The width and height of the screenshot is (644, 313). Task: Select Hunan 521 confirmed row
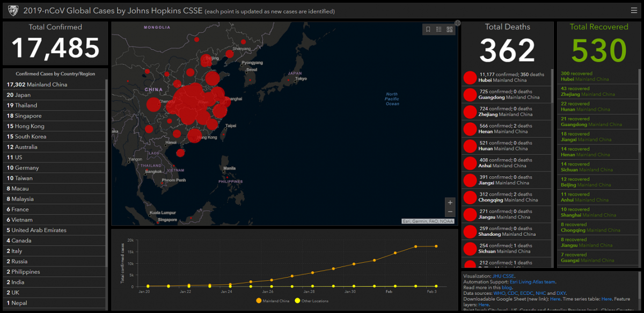[x=506, y=146]
